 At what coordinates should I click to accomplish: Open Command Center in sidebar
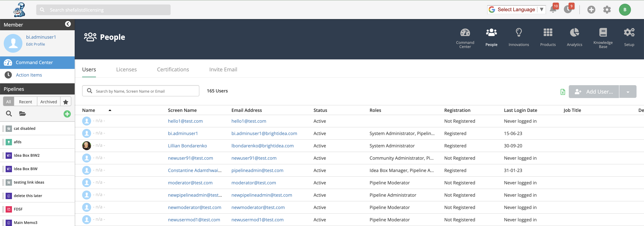37,63
